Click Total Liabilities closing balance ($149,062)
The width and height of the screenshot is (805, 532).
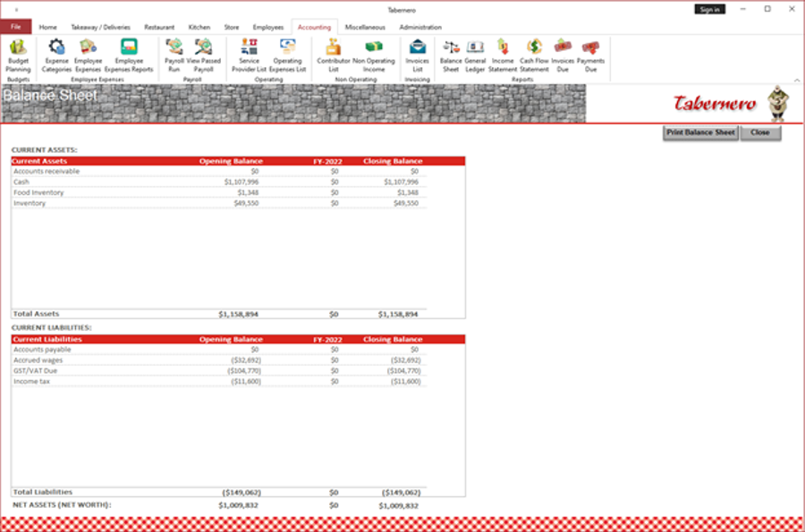tap(401, 493)
